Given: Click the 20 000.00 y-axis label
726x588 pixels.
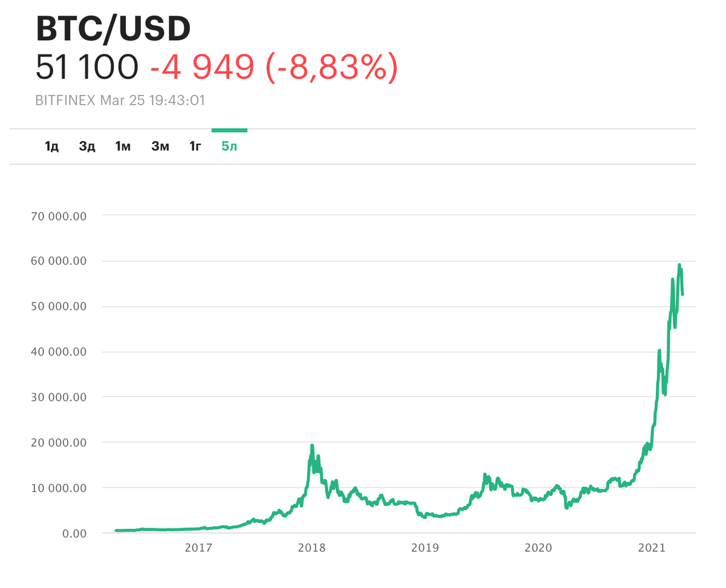Looking at the screenshot, I should [59, 442].
